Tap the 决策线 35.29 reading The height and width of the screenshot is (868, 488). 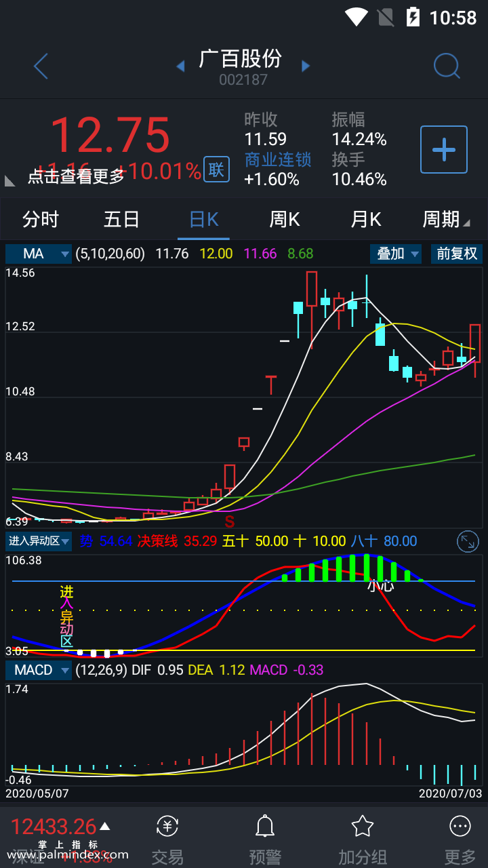tap(177, 541)
